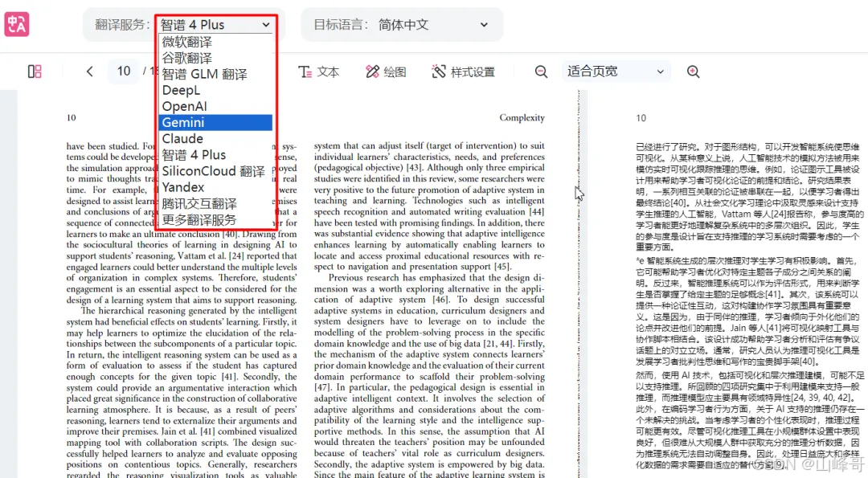Select the 文本 text tool

pyautogui.click(x=319, y=72)
